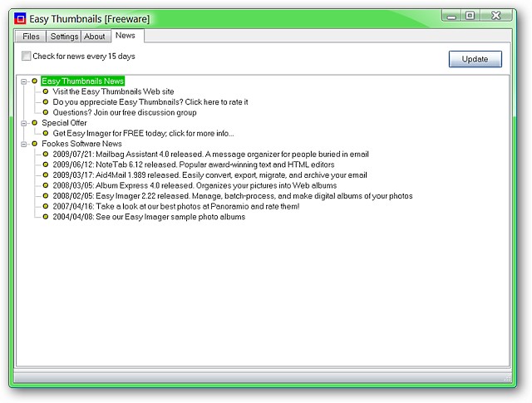This screenshot has height=403, width=532.
Task: Open Mailbag Assistant 4.0 released news item
Action: pos(210,154)
